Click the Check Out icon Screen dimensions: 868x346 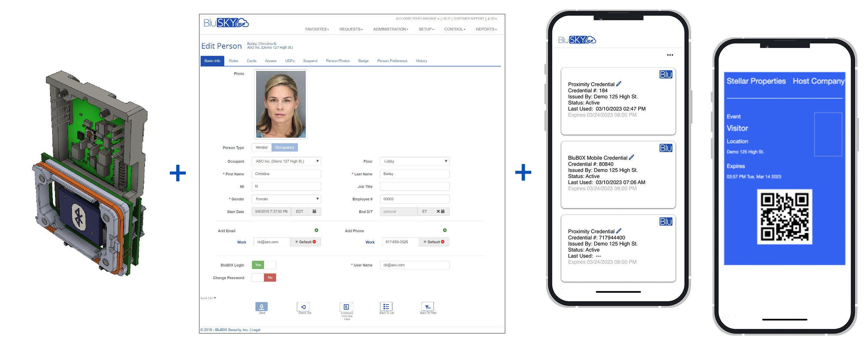click(303, 307)
